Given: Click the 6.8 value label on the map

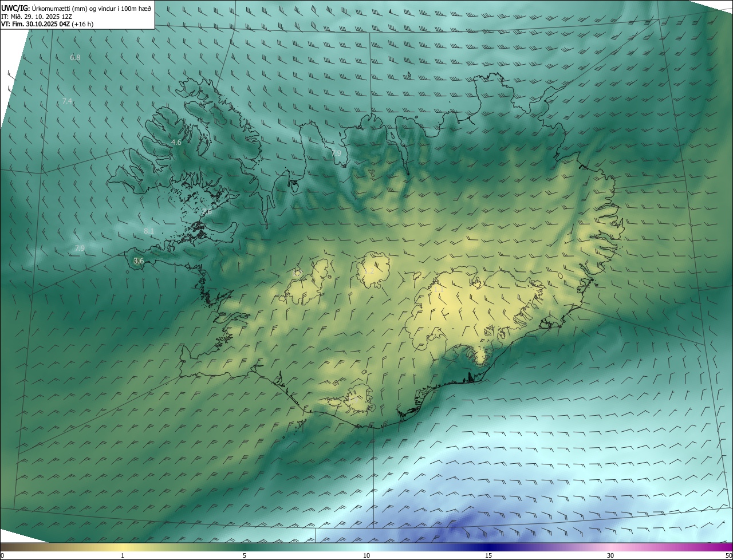Looking at the screenshot, I should [75, 58].
